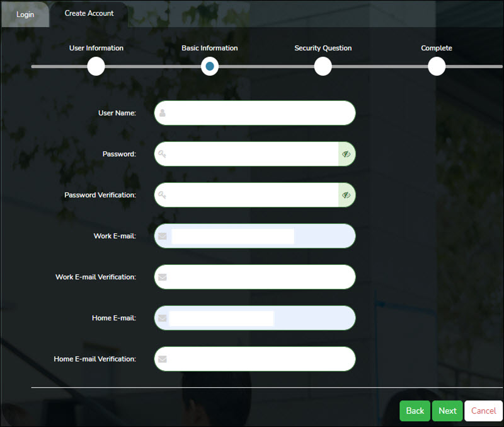504x427 pixels.
Task: Click the User Information step circle
Action: 96,66
